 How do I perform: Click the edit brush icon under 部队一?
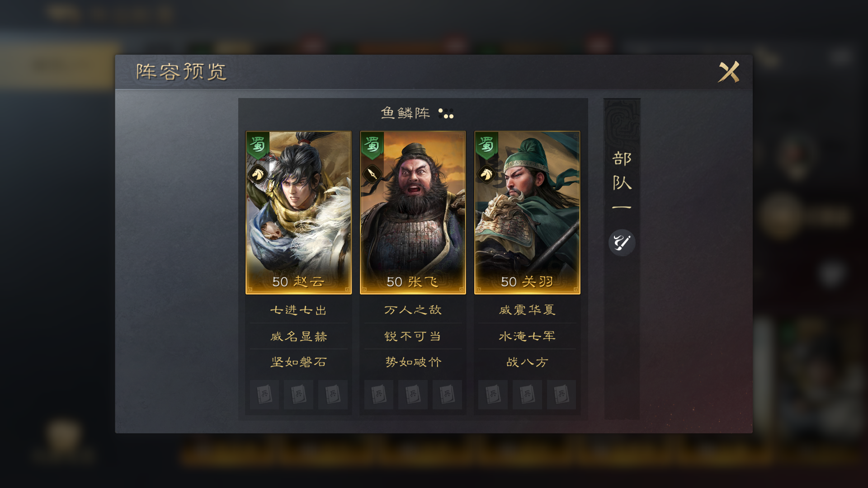click(622, 243)
